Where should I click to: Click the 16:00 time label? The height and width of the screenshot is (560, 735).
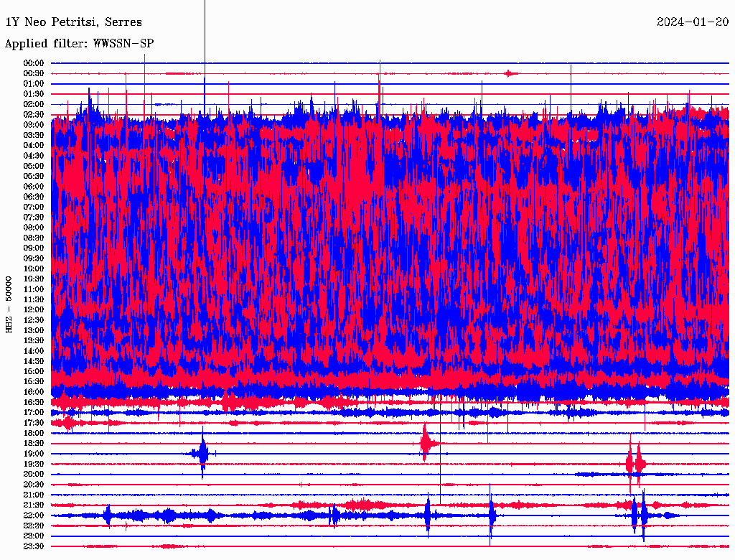pyautogui.click(x=34, y=392)
